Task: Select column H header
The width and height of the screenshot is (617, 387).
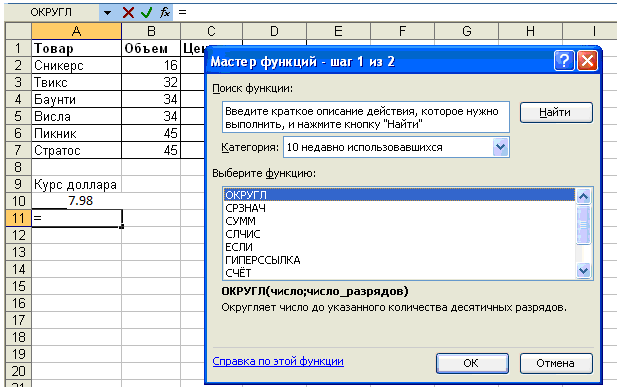Action: (530, 31)
